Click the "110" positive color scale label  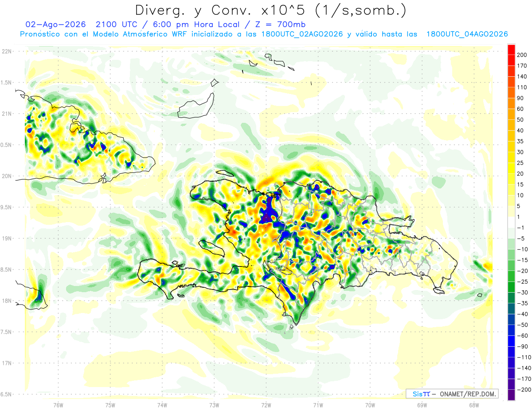(x=523, y=87)
